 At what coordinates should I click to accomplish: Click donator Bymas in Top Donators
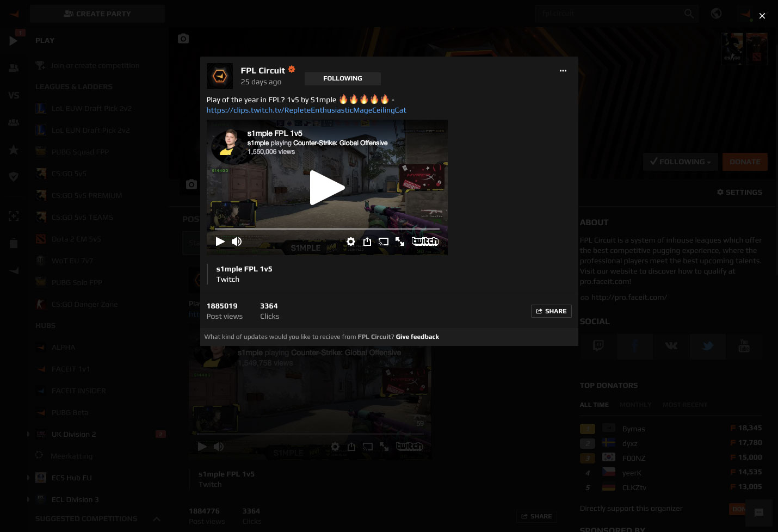tap(634, 429)
